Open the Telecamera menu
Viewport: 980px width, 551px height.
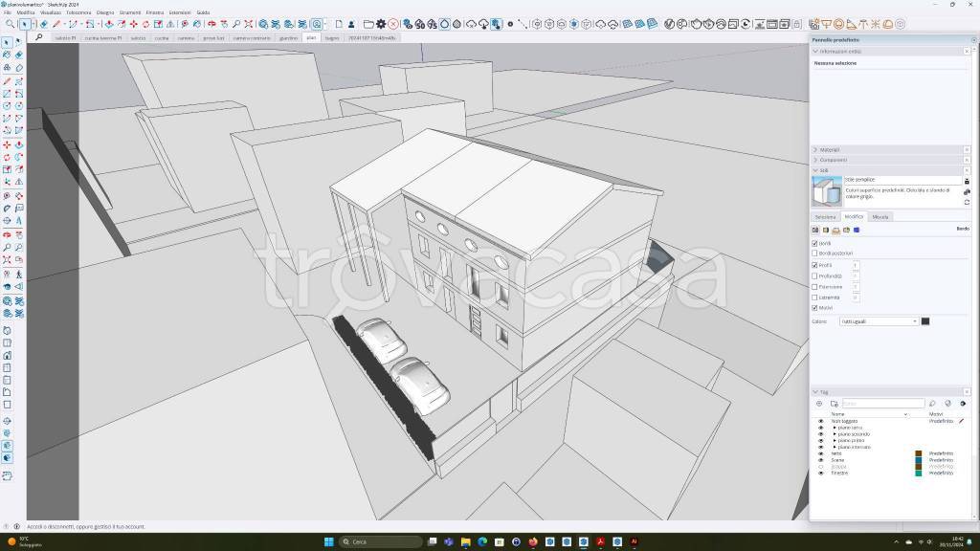click(78, 12)
